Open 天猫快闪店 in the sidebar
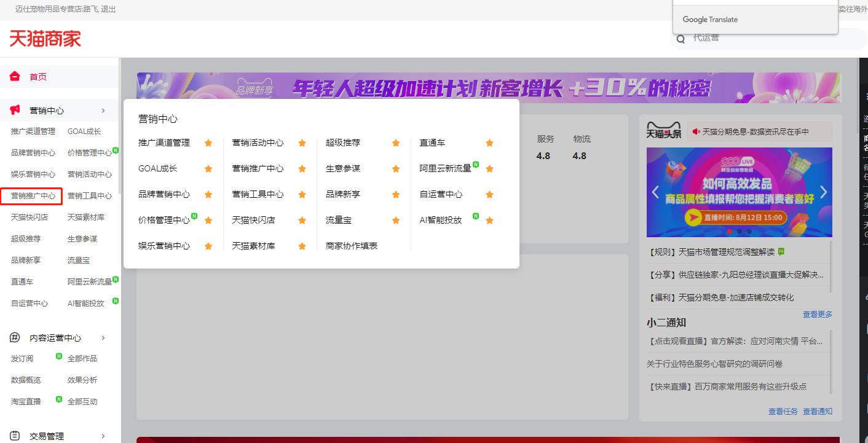The height and width of the screenshot is (443, 868). coord(30,218)
